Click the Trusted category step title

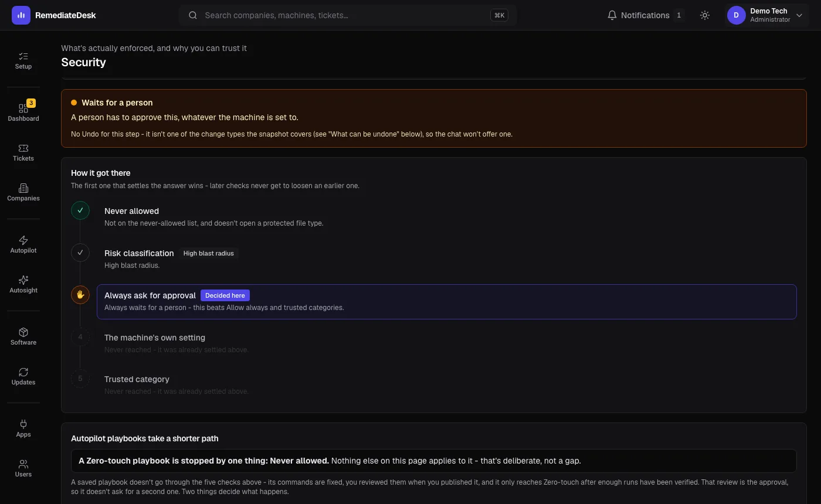click(137, 379)
